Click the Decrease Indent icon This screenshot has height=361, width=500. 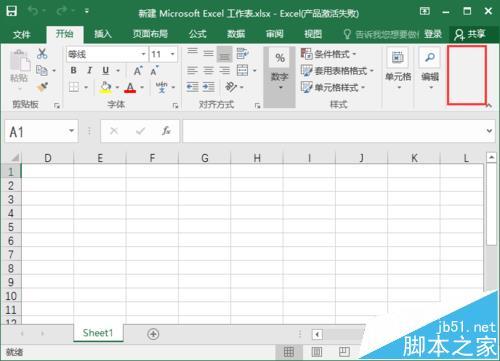(x=192, y=87)
